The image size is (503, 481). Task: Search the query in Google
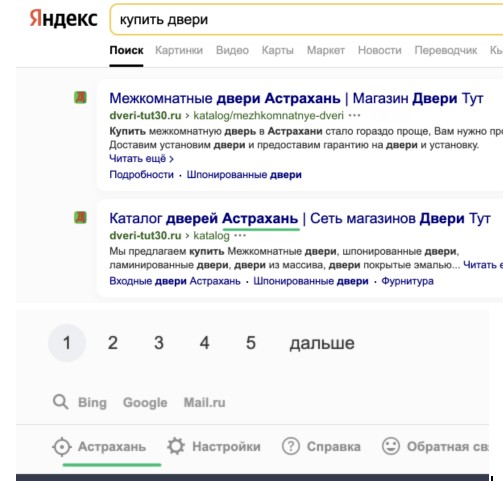(x=145, y=403)
